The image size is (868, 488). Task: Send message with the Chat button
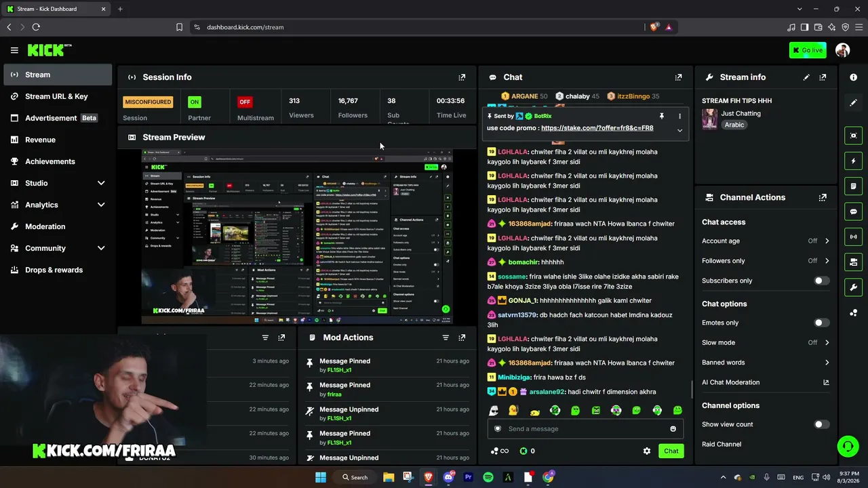(x=671, y=451)
